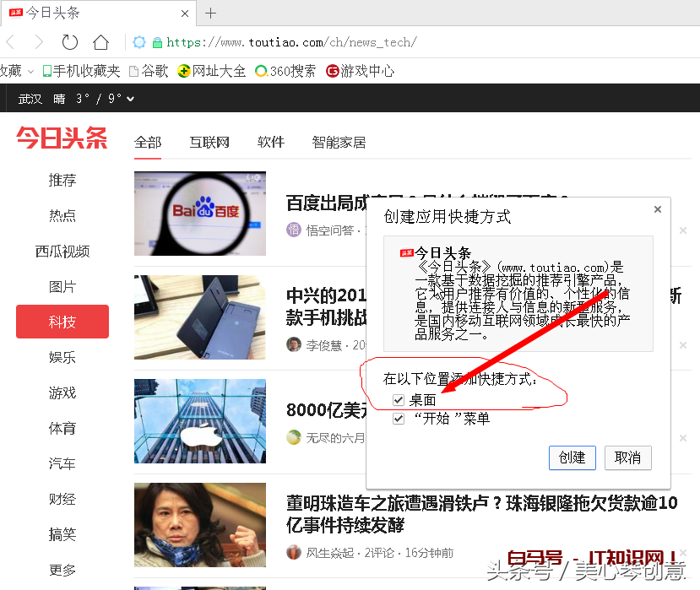Screen dimensions: 700x590
Task: Click the browser back navigation arrow
Action: click(x=9, y=41)
